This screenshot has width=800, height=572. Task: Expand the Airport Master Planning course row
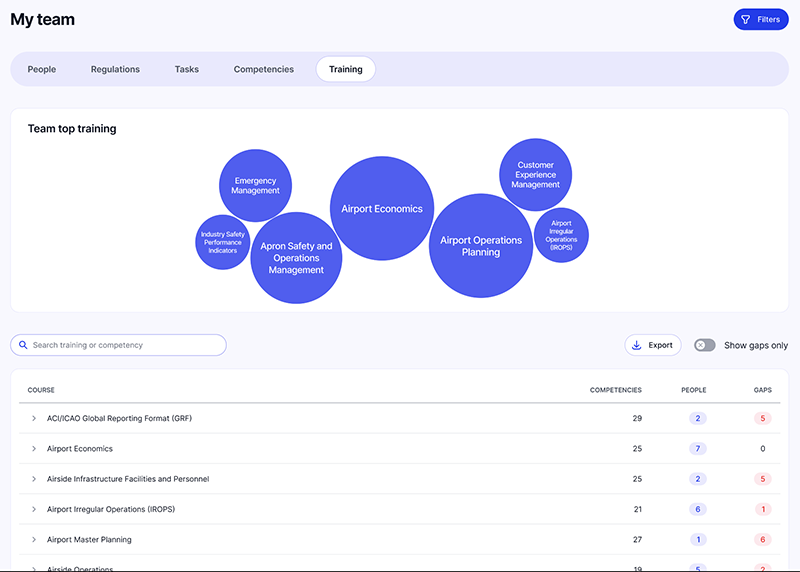(34, 540)
